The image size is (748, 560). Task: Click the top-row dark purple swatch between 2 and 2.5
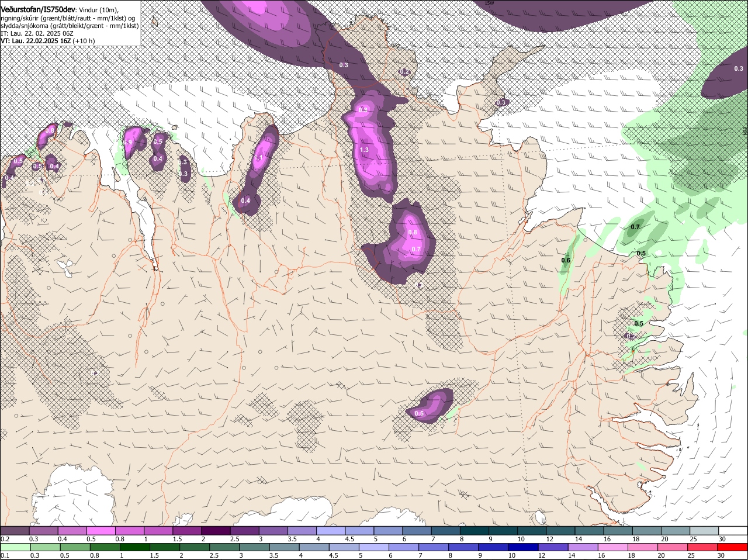pos(216,530)
